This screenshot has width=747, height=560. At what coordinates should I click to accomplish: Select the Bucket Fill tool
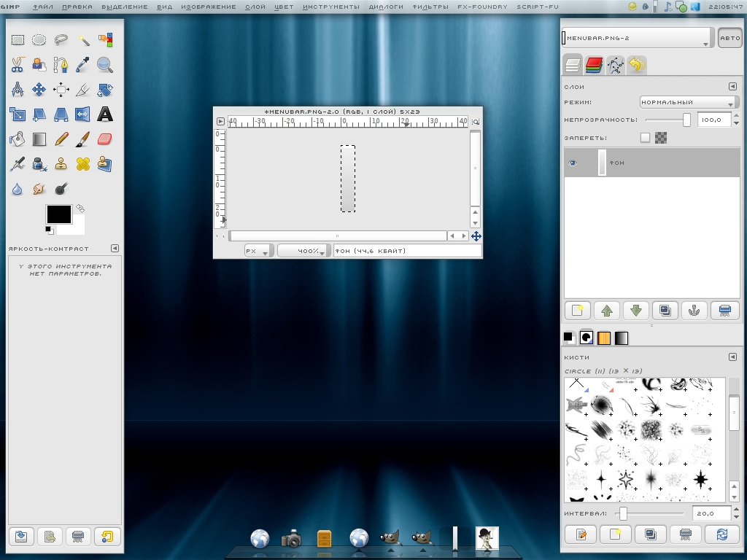[18, 139]
